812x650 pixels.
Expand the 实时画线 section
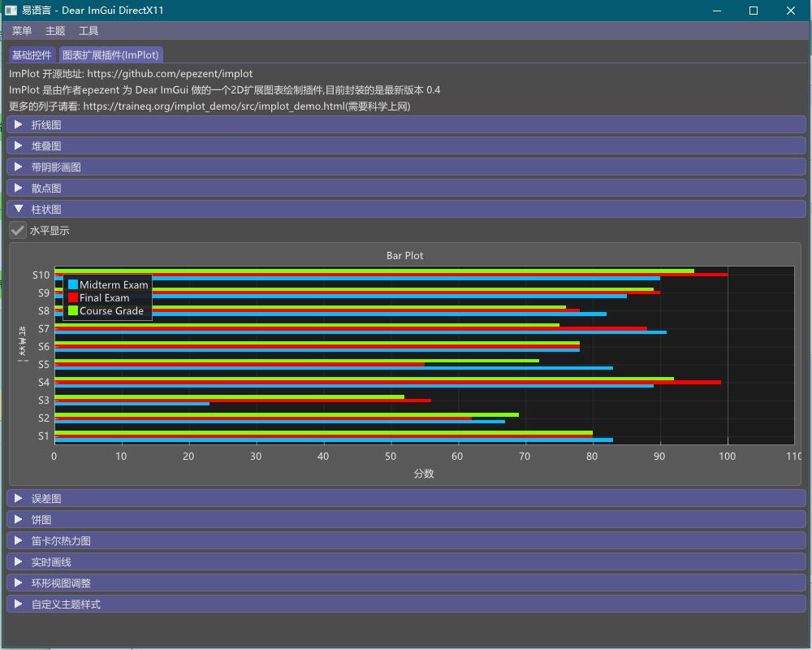[x=406, y=562]
